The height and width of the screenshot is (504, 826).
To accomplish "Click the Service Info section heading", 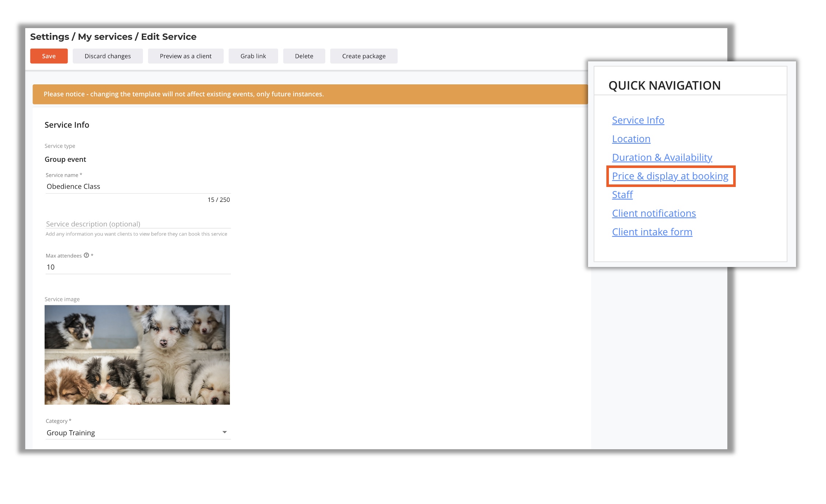I will pyautogui.click(x=67, y=125).
